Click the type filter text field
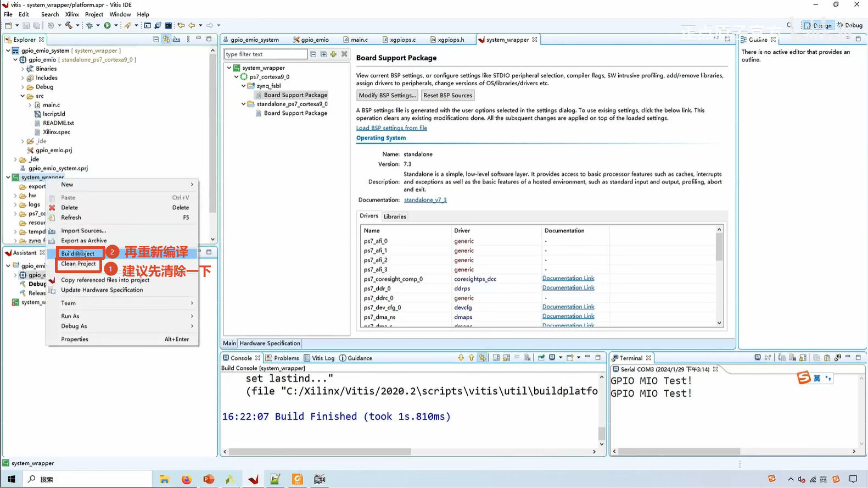 pos(266,54)
